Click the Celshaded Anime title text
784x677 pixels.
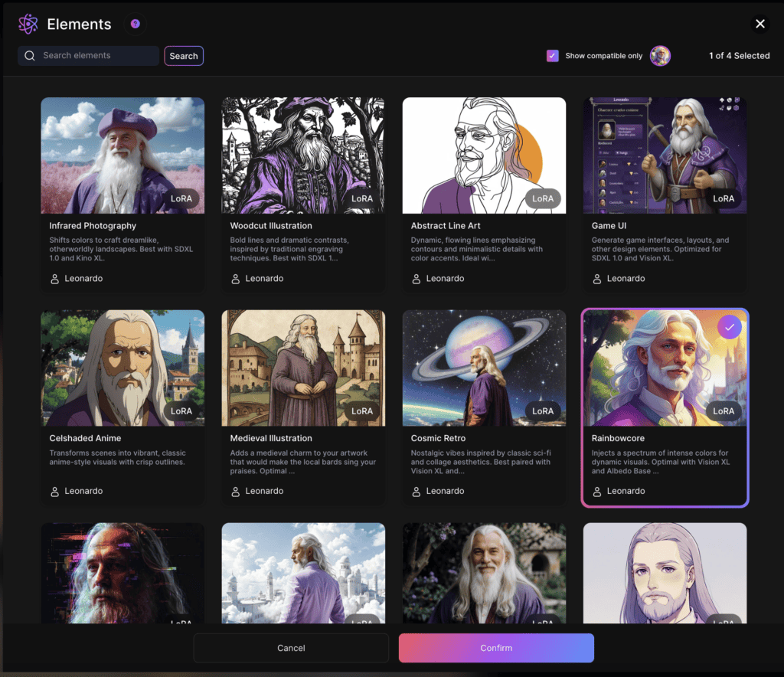tap(85, 438)
